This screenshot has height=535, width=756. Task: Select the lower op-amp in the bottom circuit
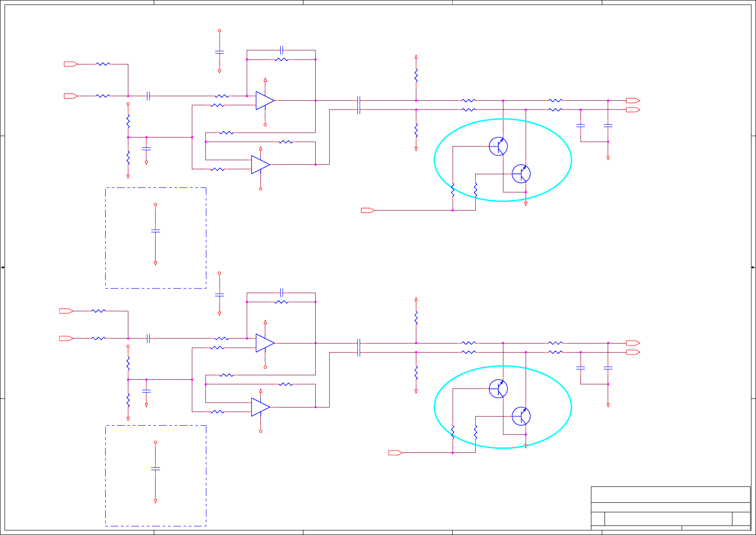pyautogui.click(x=260, y=407)
